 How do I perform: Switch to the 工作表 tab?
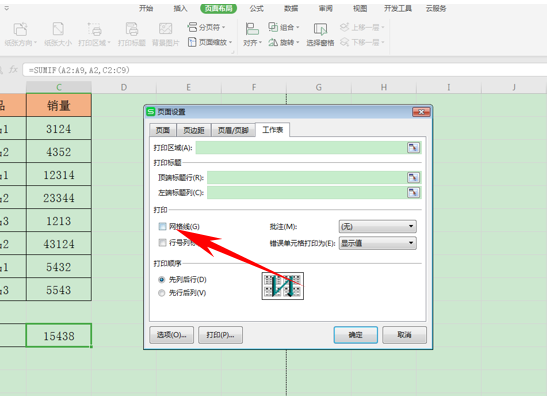coord(272,130)
